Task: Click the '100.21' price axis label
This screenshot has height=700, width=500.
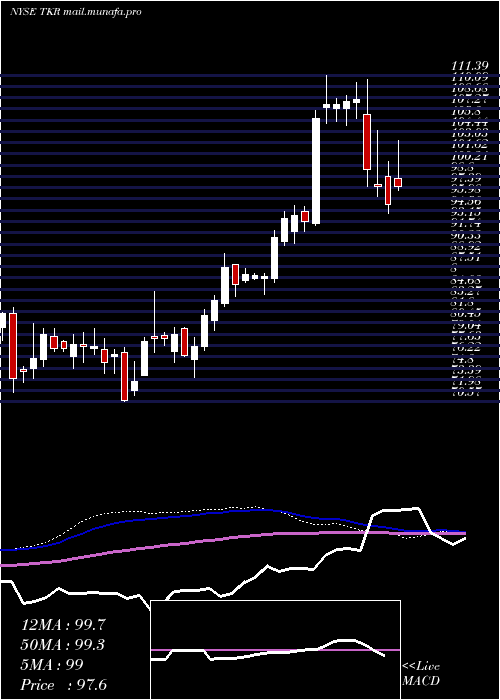Action: tap(468, 157)
